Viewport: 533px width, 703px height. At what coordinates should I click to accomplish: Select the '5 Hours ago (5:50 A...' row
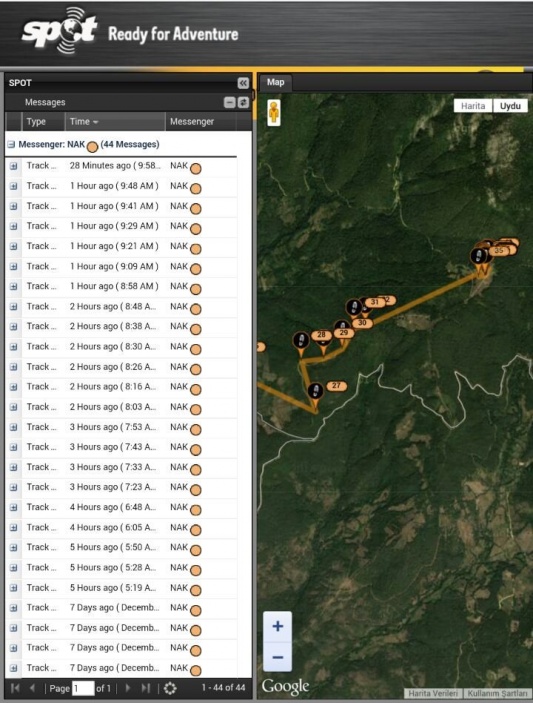coord(121,548)
